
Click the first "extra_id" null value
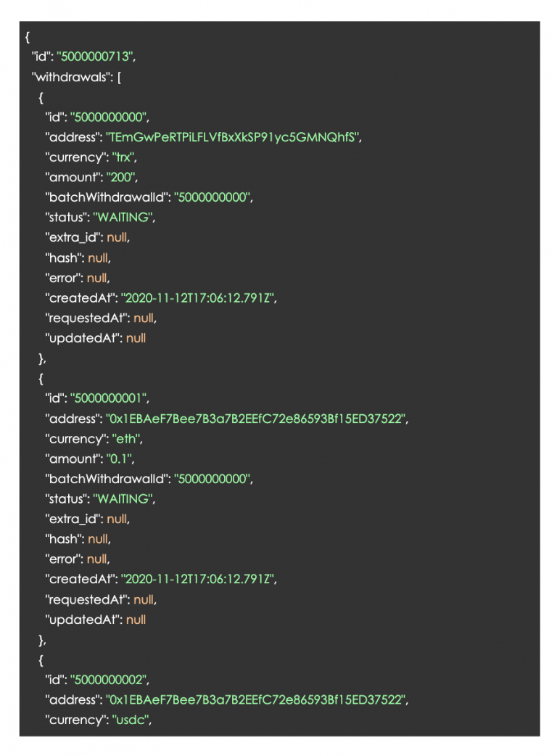(x=117, y=238)
